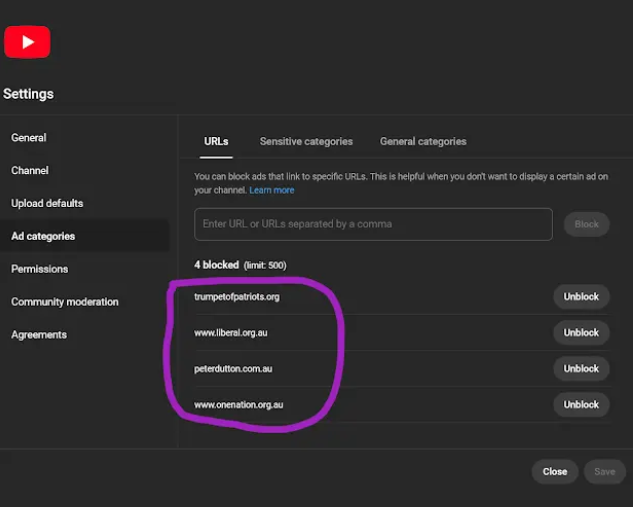The height and width of the screenshot is (507, 634).
Task: Select the www.onenation.org.au URL text
Action: click(x=239, y=405)
